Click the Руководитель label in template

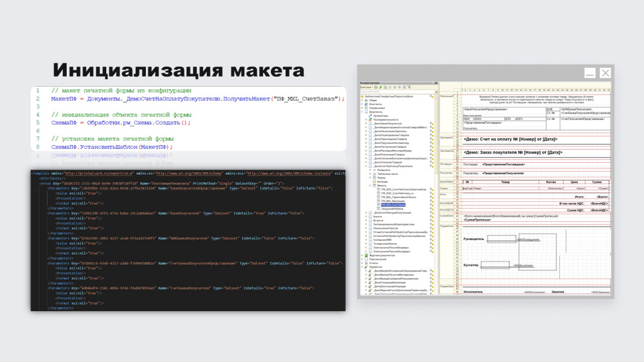[x=473, y=239]
